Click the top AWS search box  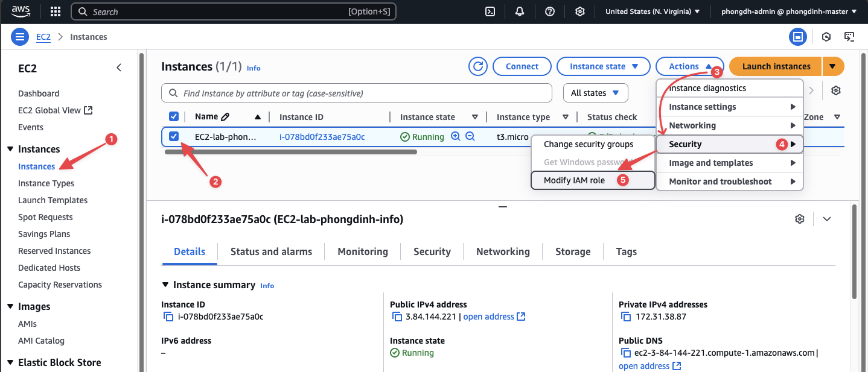(x=233, y=11)
